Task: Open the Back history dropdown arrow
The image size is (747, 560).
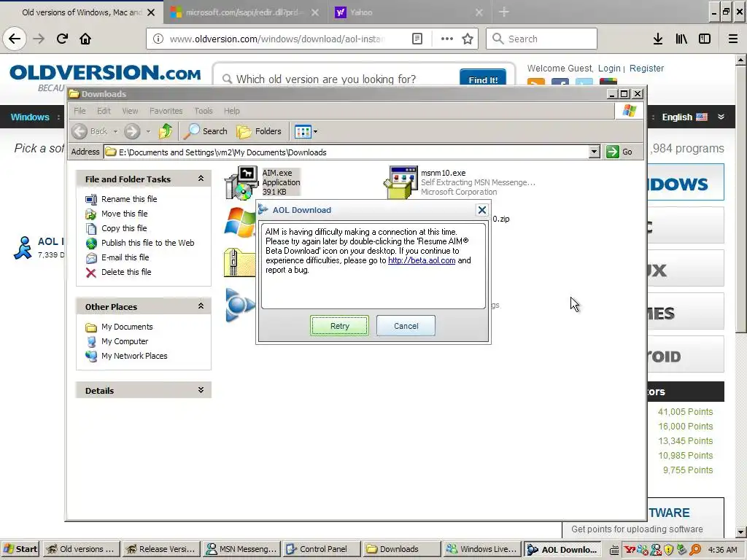Action: tap(116, 131)
